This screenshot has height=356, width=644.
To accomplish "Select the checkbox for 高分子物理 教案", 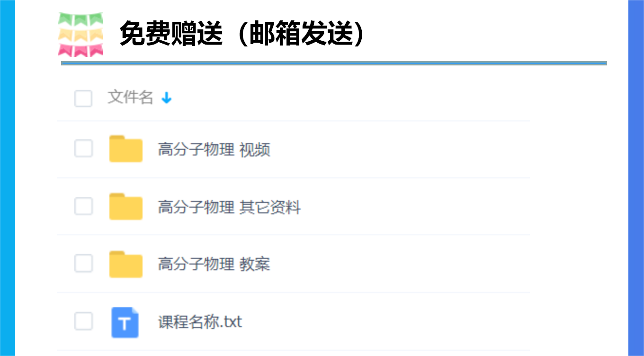I will coord(83,264).
